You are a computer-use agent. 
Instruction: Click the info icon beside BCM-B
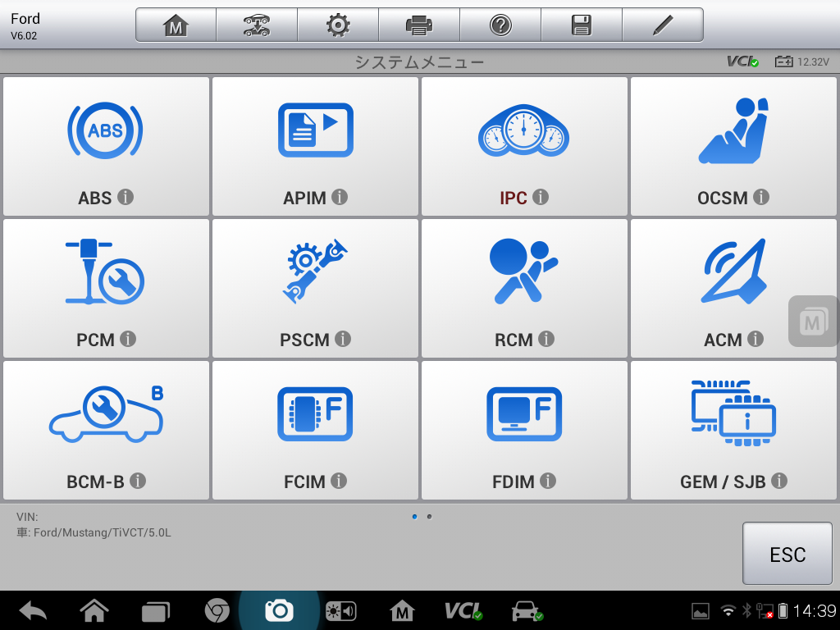pyautogui.click(x=138, y=481)
